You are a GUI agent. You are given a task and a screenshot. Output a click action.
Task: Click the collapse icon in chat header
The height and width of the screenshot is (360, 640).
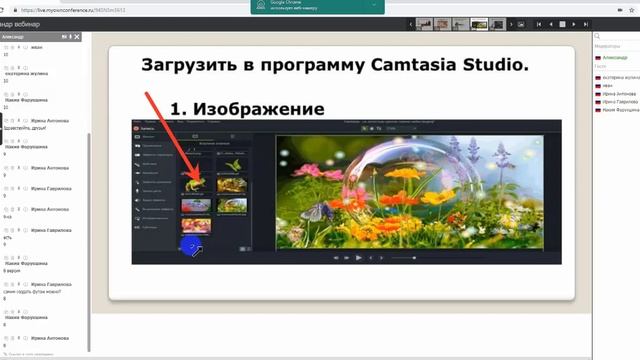coord(64,37)
